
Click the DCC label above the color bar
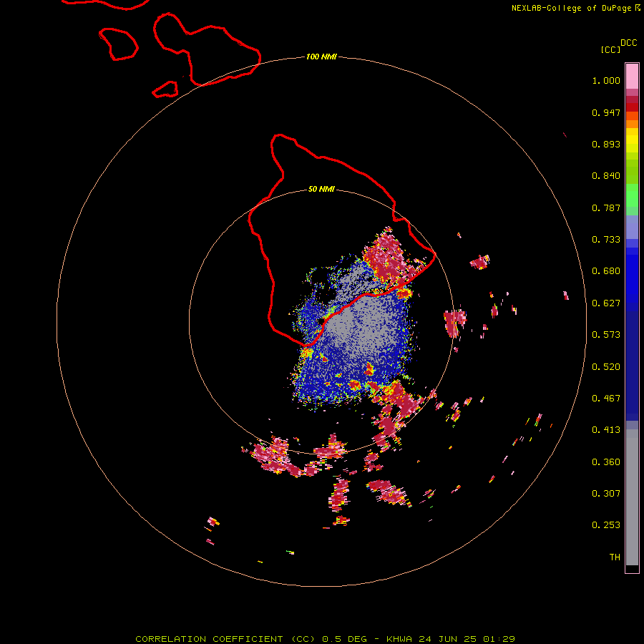628,43
